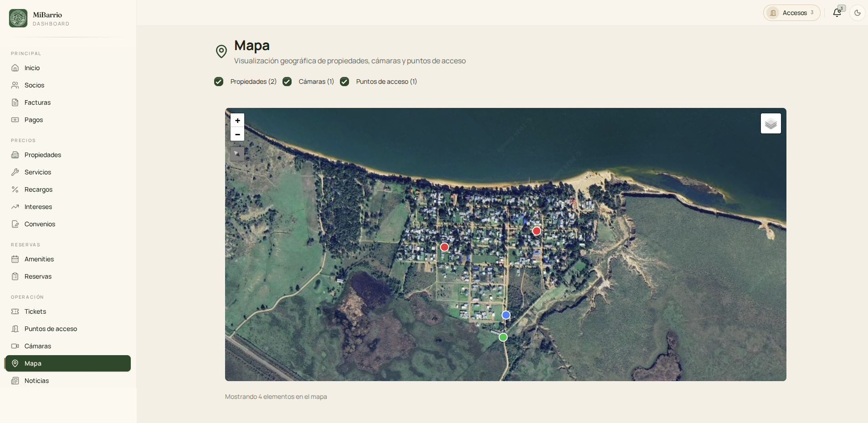Go to Socios menu item
Viewport: 868px width, 423px height.
click(x=67, y=85)
